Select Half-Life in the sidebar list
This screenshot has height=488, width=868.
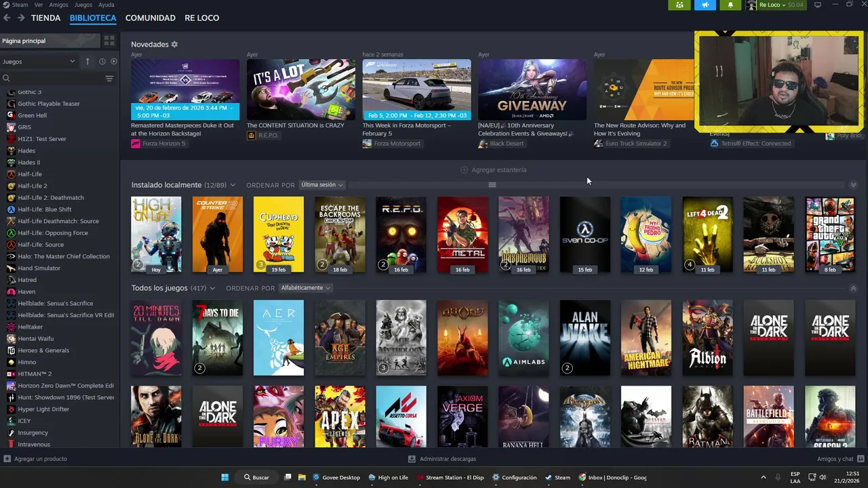tap(30, 174)
